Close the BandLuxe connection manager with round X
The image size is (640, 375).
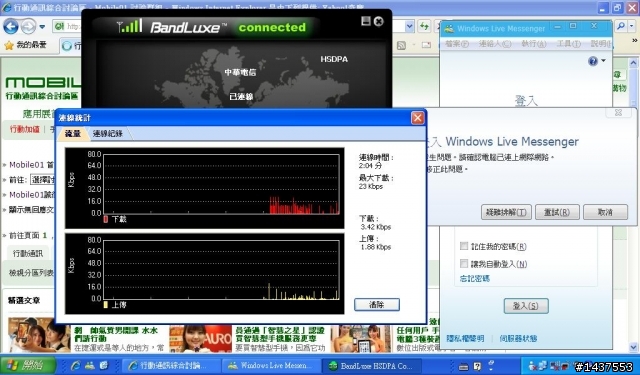379,21
